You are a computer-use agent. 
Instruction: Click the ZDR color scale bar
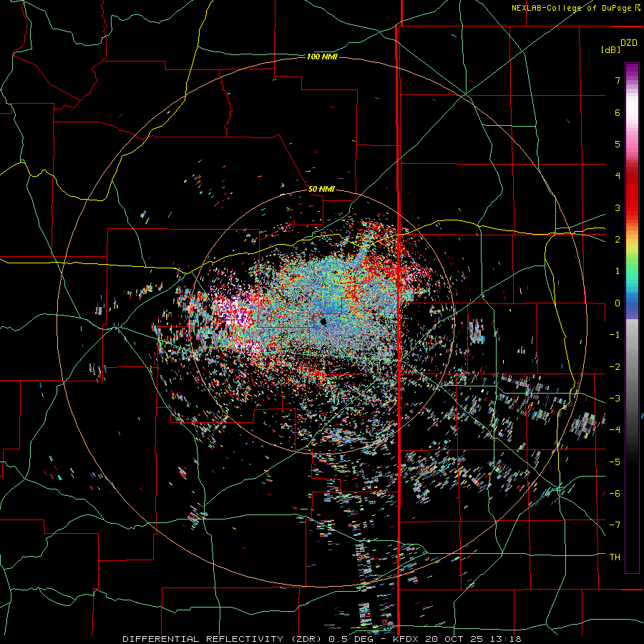[x=632, y=318]
